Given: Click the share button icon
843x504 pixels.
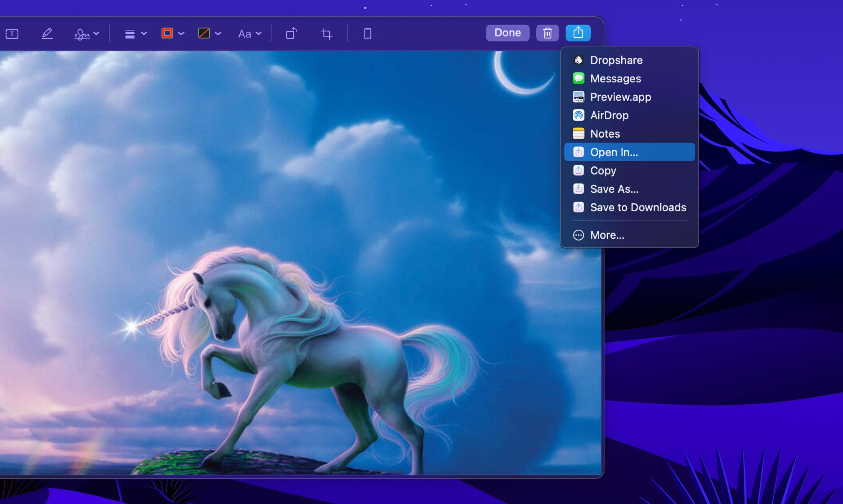Looking at the screenshot, I should pos(578,33).
